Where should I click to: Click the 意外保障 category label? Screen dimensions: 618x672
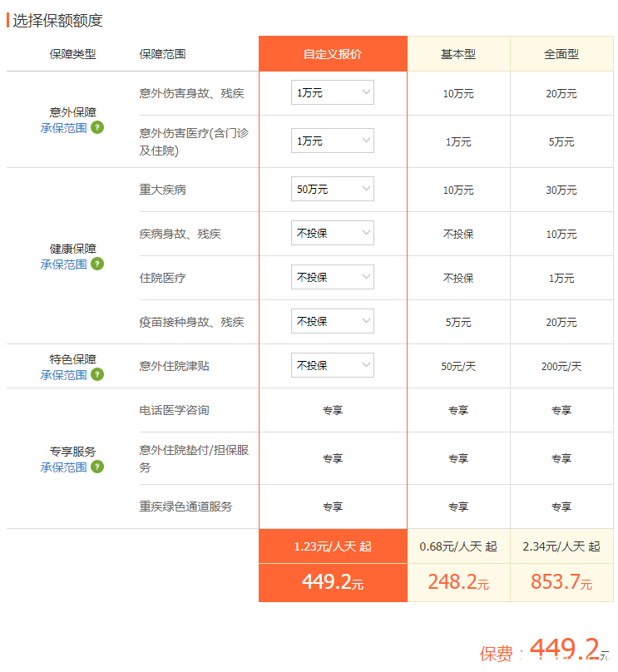pyautogui.click(x=72, y=112)
